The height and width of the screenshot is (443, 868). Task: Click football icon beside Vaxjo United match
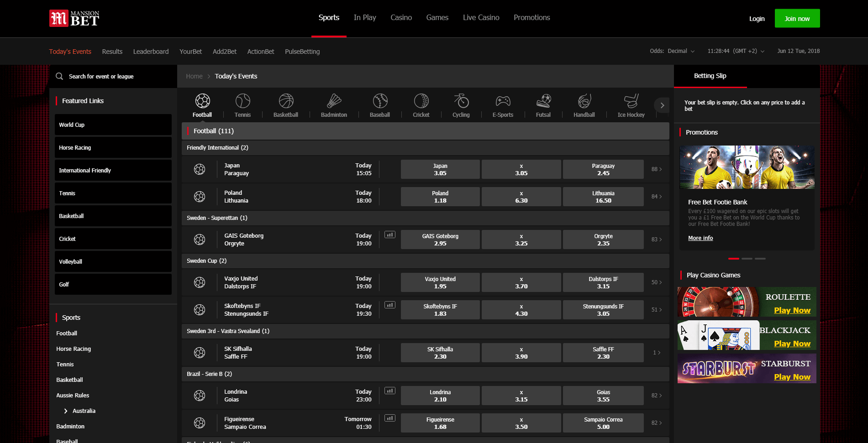[x=200, y=282]
